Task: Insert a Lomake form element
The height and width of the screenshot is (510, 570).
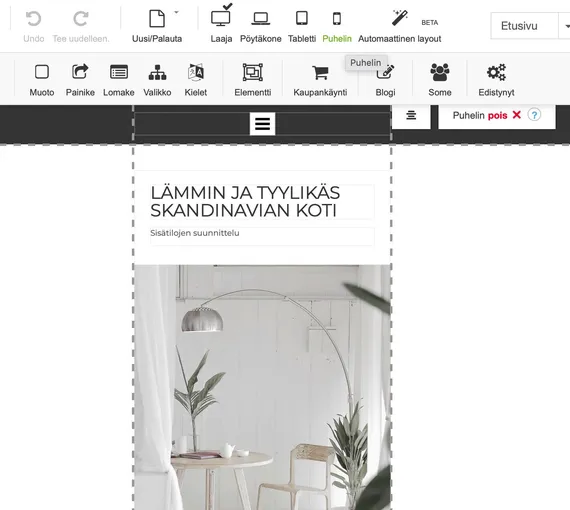Action: pyautogui.click(x=119, y=72)
